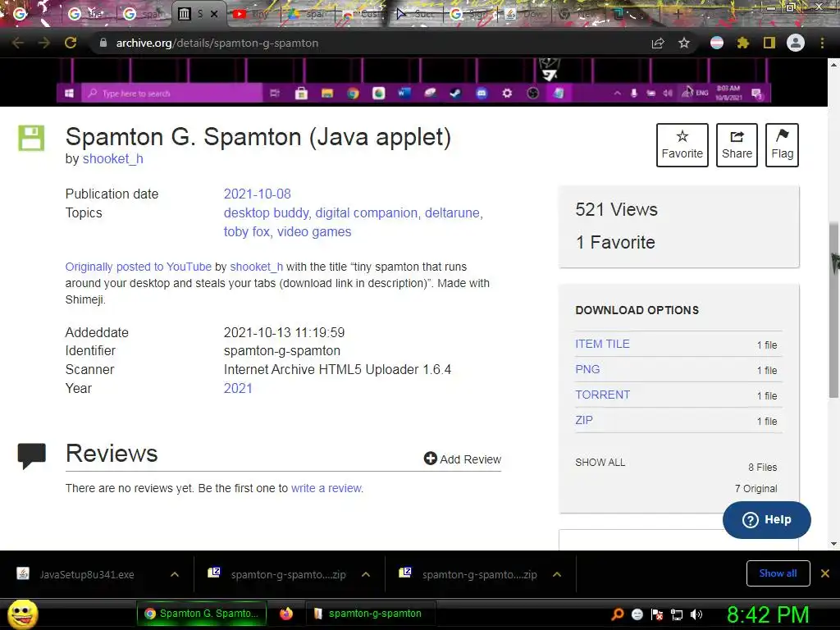Screen dimensions: 840x630
Task: Click Add Review
Action: click(x=463, y=459)
